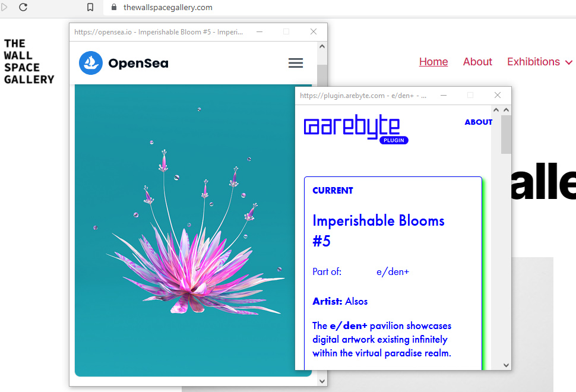The width and height of the screenshot is (576, 392).
Task: Open the Home menu link
Action: click(x=433, y=62)
